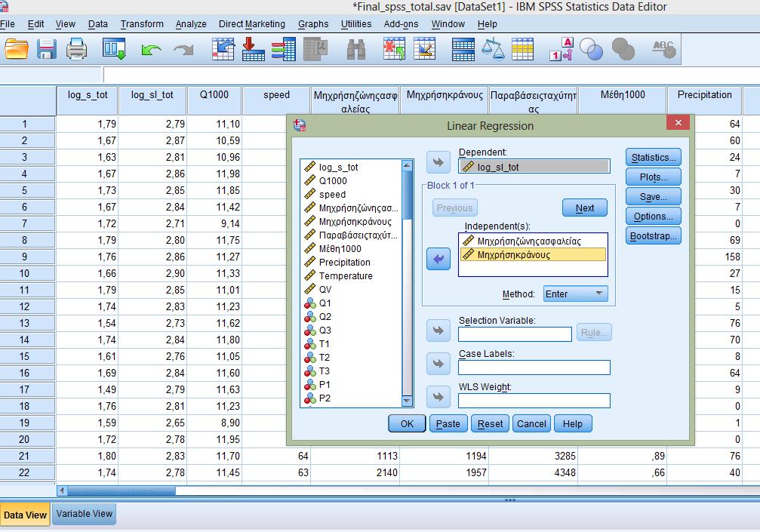The width and height of the screenshot is (760, 532).
Task: Click the Go to variable toolbar icon
Action: [253, 49]
